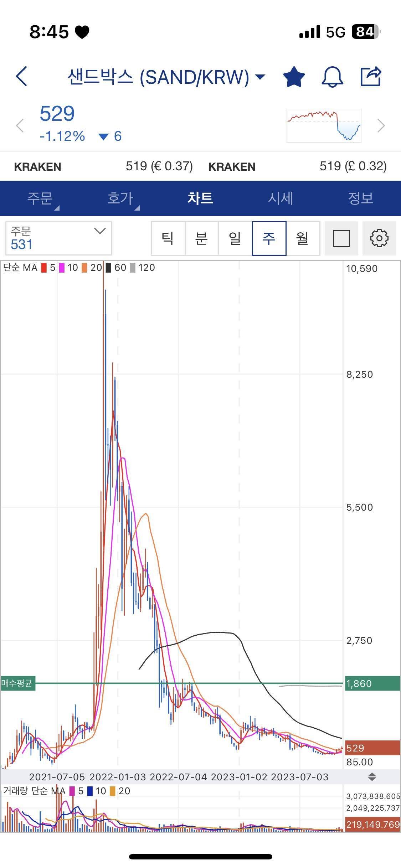
Task: Tap the back arrow icon
Action: pyautogui.click(x=22, y=77)
